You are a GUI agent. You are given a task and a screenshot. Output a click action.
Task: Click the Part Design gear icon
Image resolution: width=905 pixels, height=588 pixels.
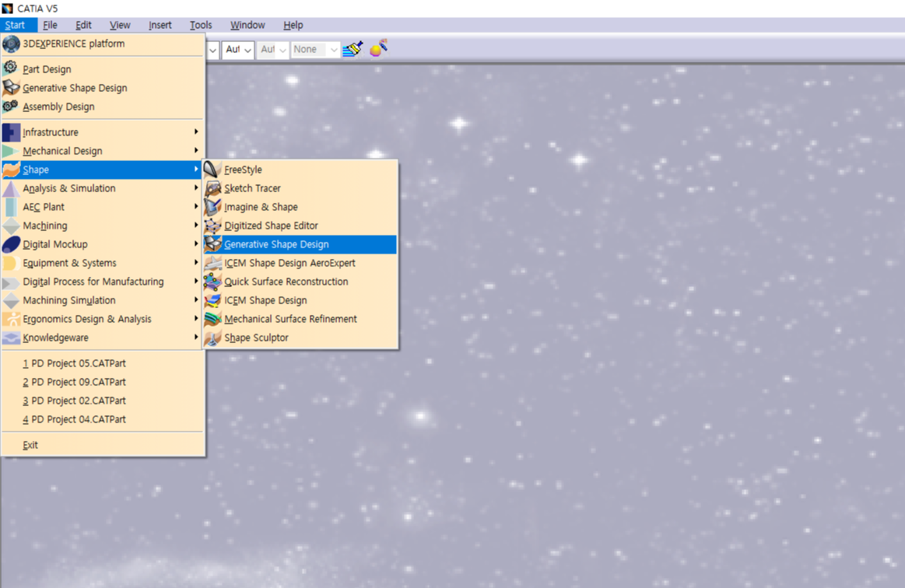[10, 68]
